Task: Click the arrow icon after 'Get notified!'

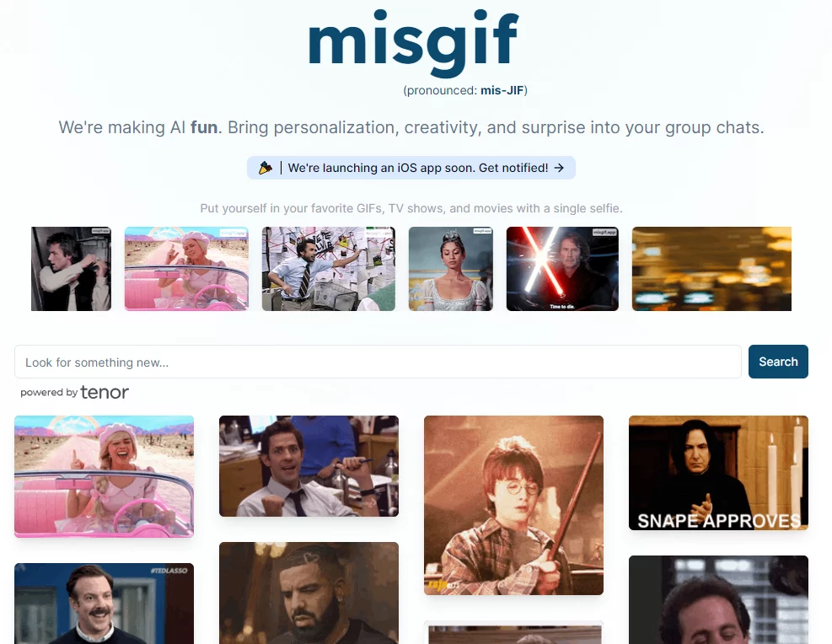Action: [x=559, y=168]
